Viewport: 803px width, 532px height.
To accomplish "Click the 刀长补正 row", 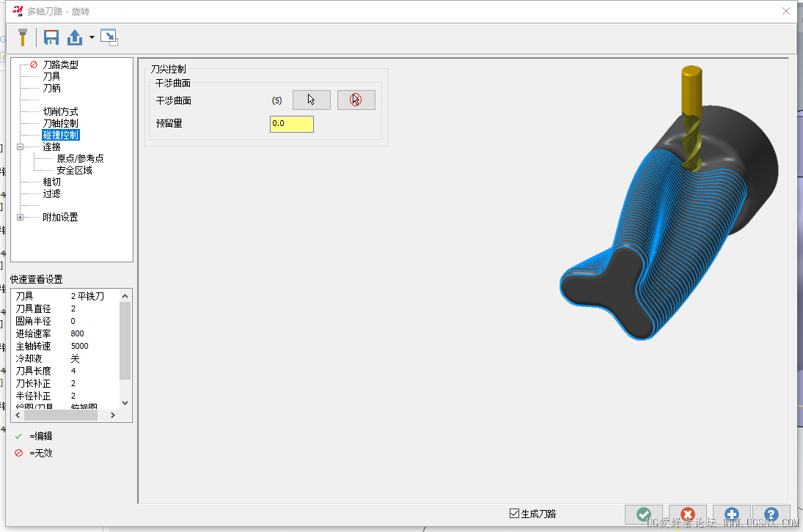I will click(65, 383).
